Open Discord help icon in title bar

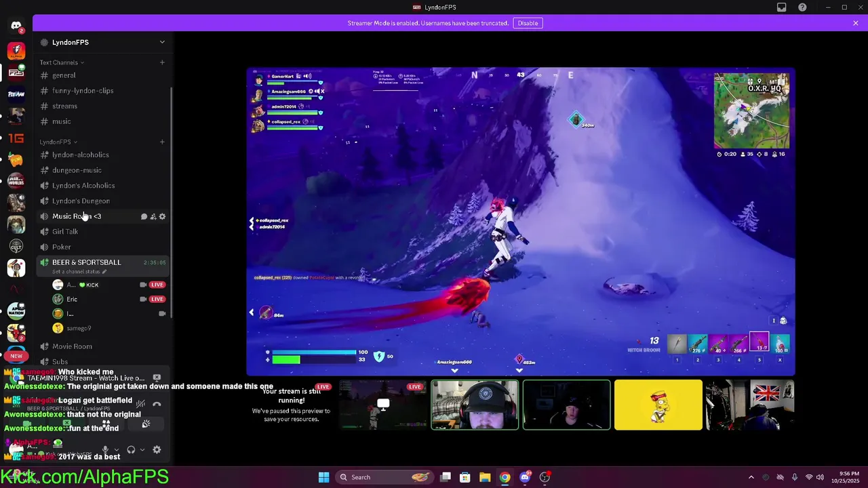[802, 7]
